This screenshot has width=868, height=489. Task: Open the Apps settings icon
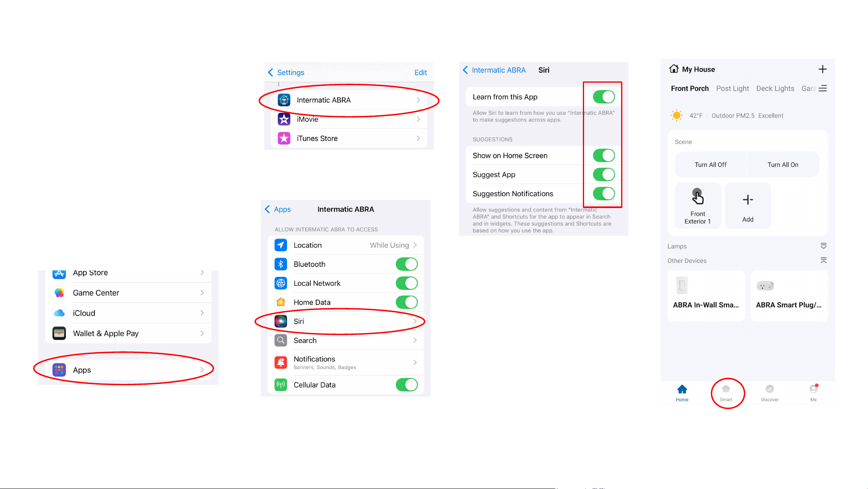pos(59,370)
